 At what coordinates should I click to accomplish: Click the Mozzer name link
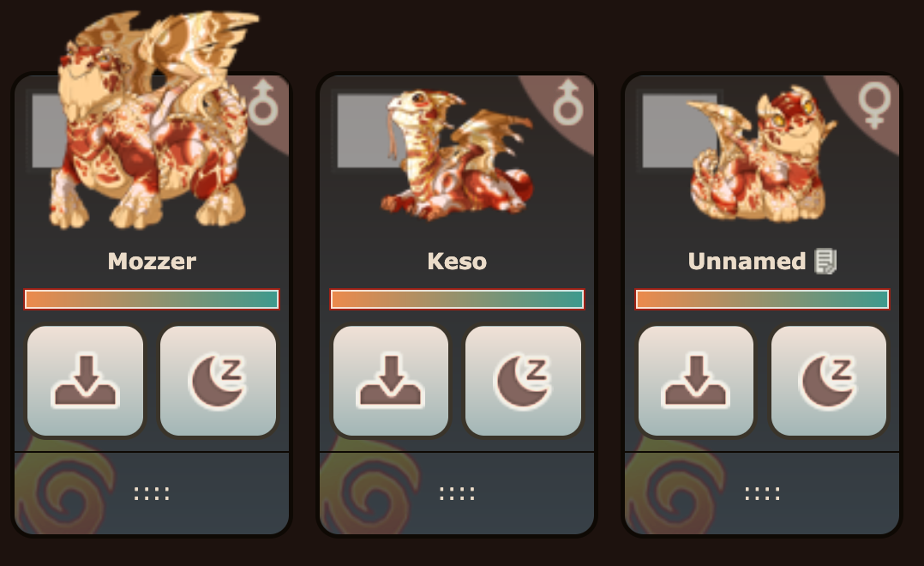(x=152, y=262)
